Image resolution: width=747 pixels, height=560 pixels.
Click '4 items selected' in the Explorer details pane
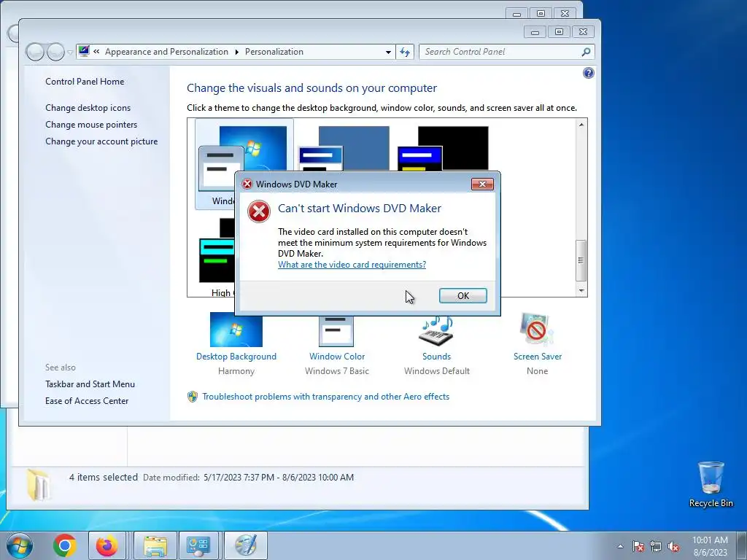click(x=104, y=477)
